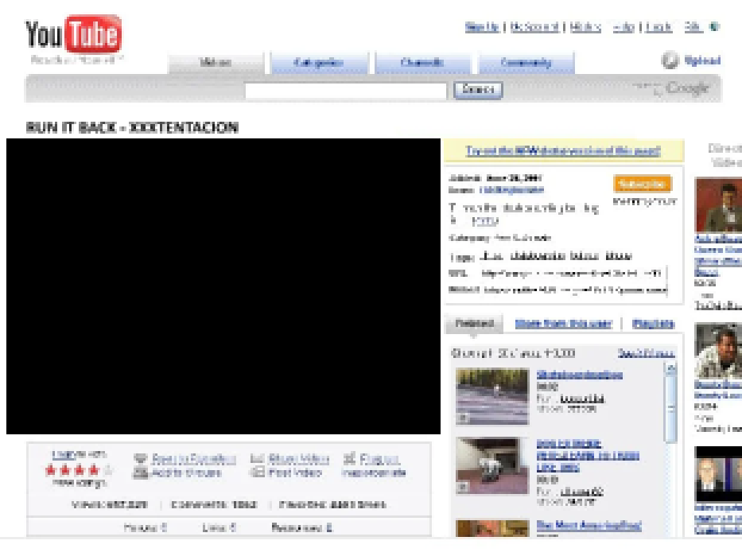The width and height of the screenshot is (742, 560).
Task: Click the Post Video link
Action: [295, 472]
